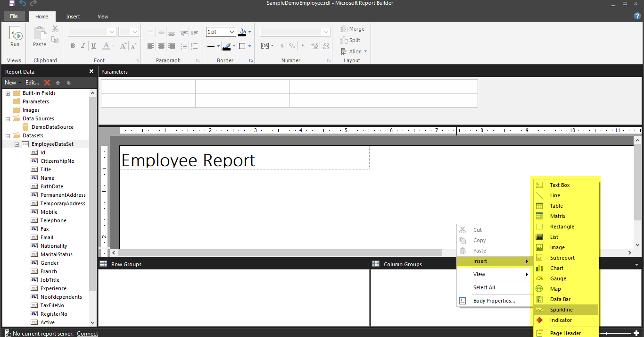Open Help via question mark icon
The image size is (644, 337).
click(637, 16)
